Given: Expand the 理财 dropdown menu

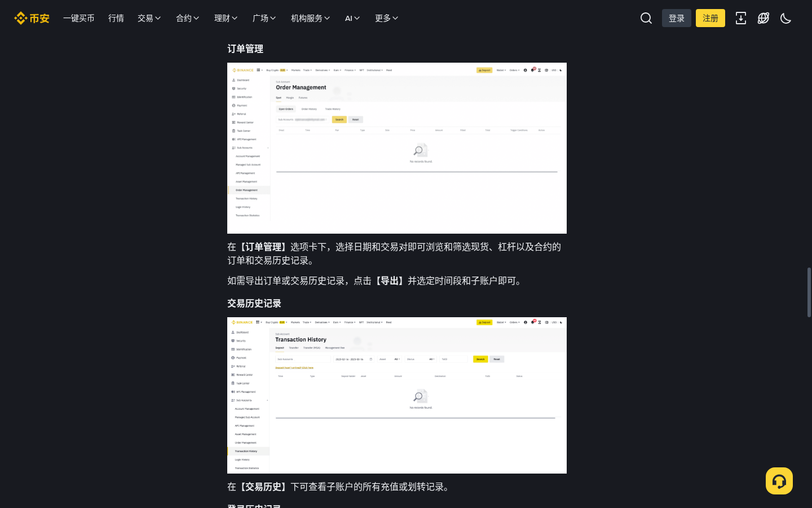Looking at the screenshot, I should pyautogui.click(x=226, y=18).
